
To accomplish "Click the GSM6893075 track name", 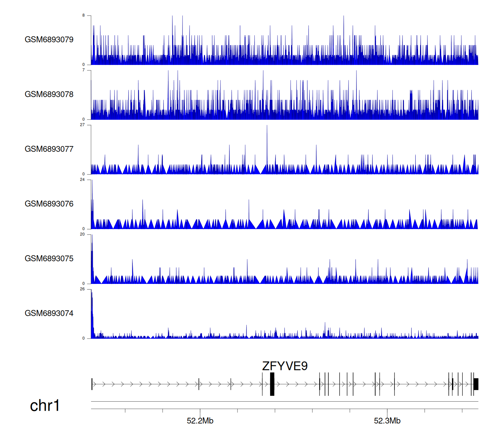I will pos(49,259).
